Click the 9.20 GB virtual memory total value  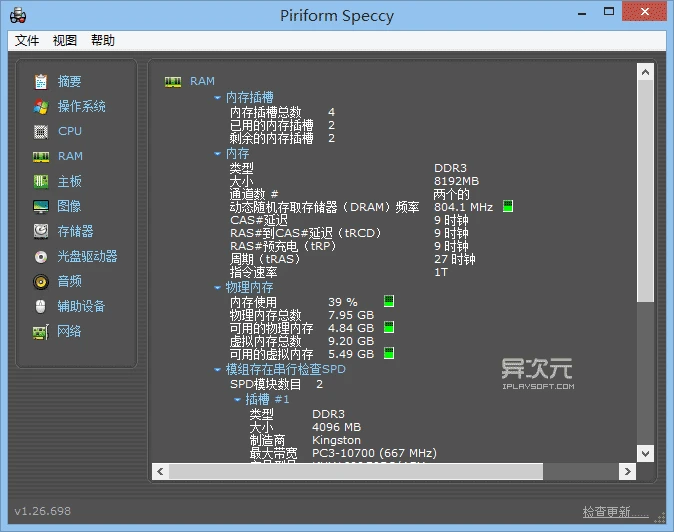351,341
